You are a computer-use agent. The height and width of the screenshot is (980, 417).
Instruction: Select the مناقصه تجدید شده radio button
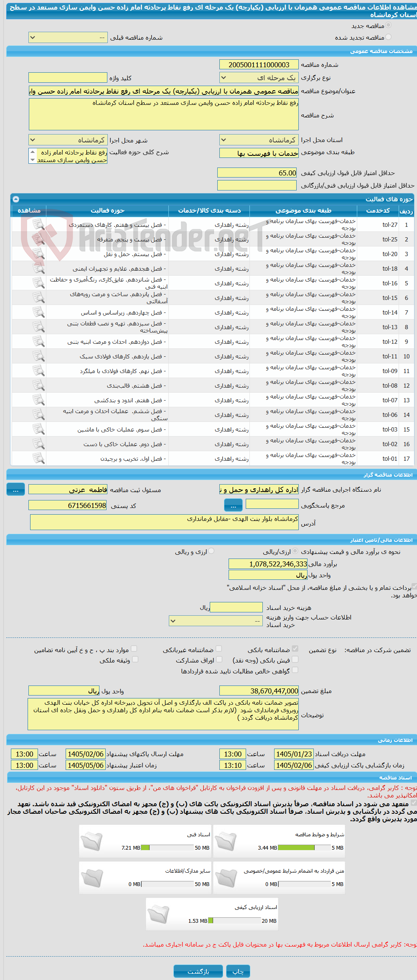point(389,37)
